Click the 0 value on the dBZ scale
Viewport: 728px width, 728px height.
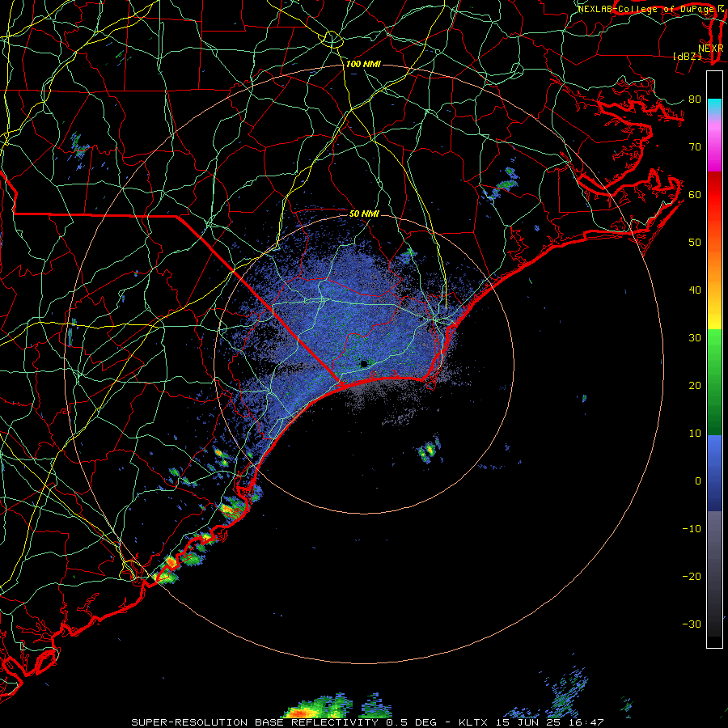[698, 481]
